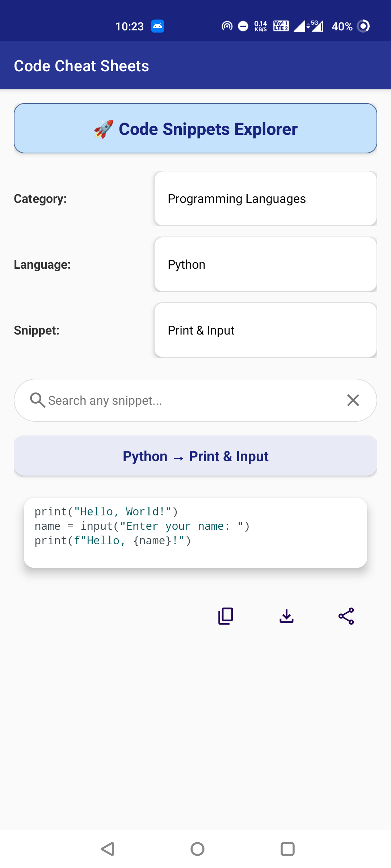Tap the Category label
The height and width of the screenshot is (868, 391).
(40, 199)
